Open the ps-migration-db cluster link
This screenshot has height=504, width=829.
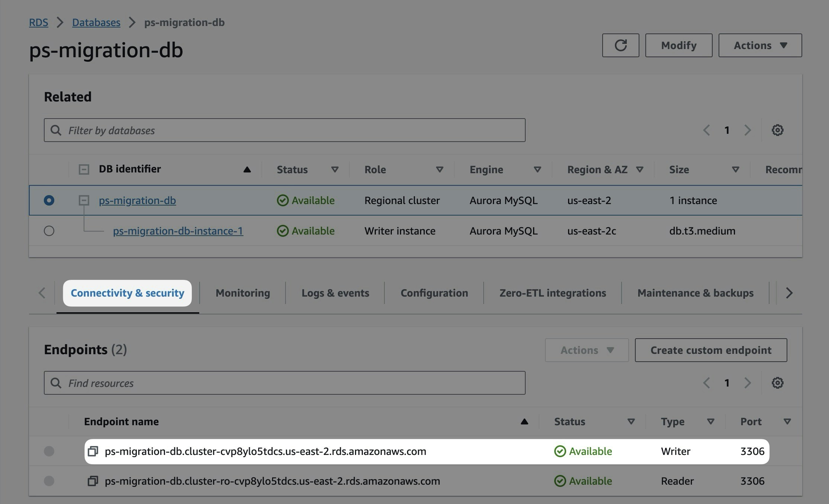pyautogui.click(x=137, y=200)
